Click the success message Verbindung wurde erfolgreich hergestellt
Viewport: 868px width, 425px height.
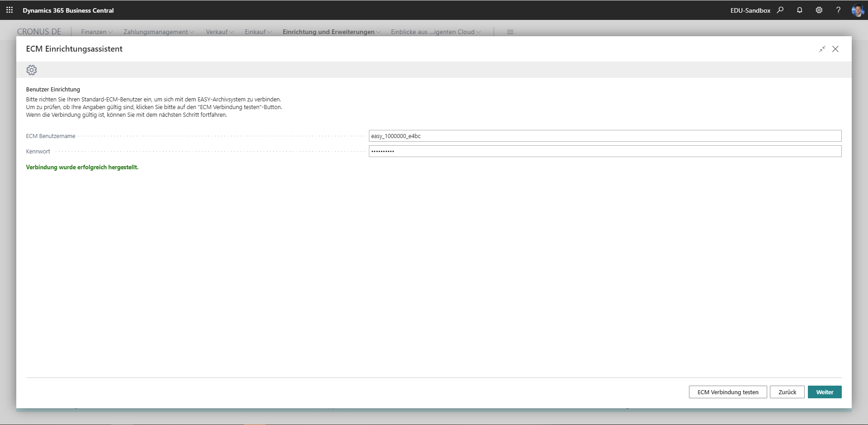point(82,167)
